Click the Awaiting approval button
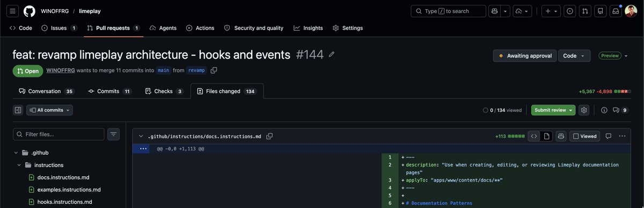This screenshot has width=644, height=208. point(525,56)
